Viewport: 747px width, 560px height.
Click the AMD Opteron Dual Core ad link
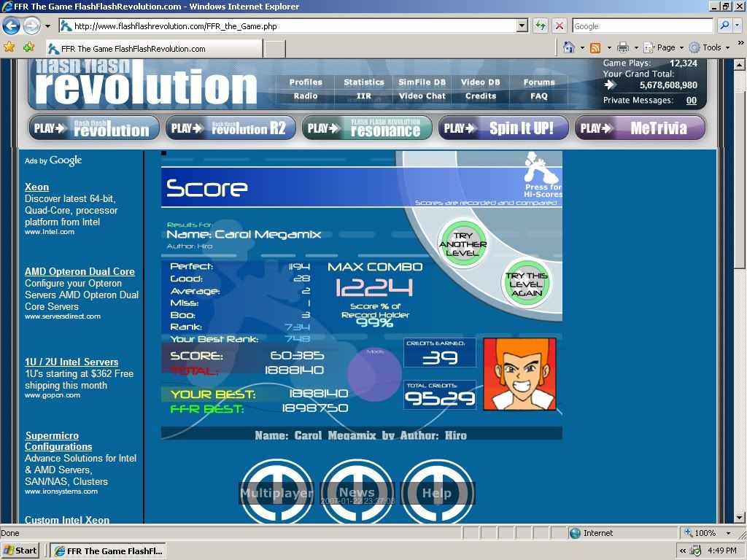[x=80, y=271]
